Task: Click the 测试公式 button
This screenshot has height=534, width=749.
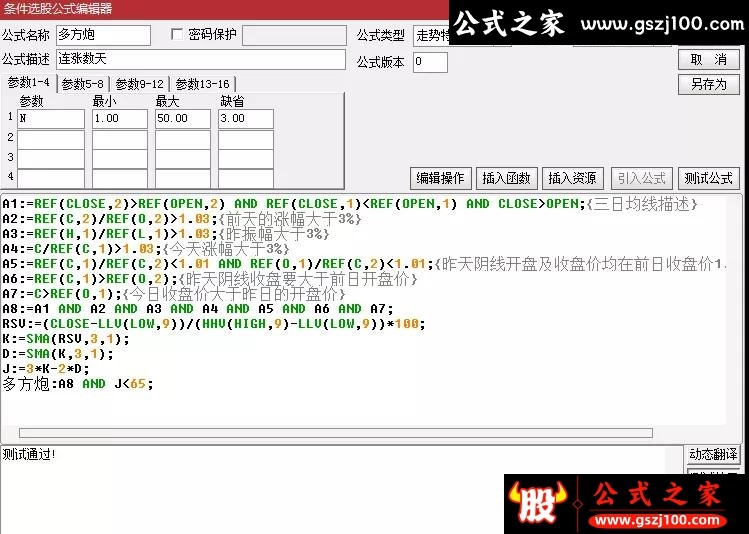Action: point(708,178)
